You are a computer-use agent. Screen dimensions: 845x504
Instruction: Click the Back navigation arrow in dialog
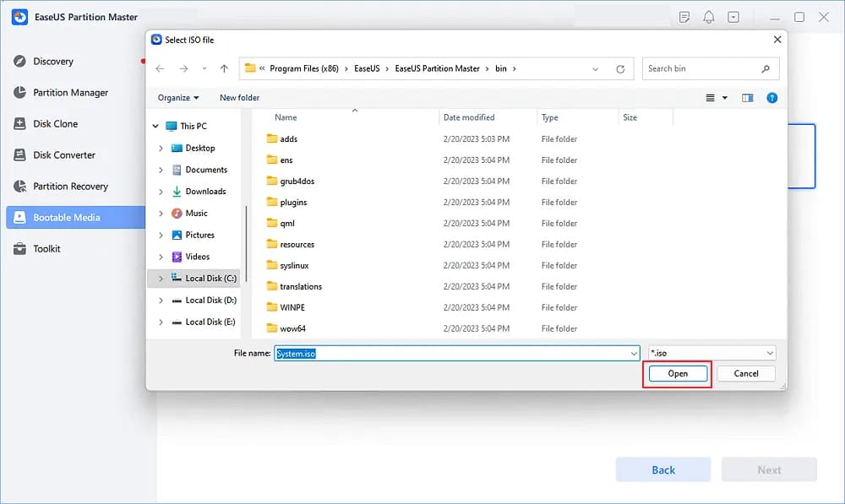[161, 69]
